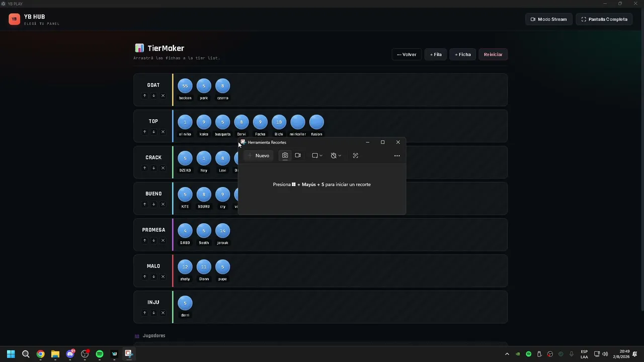This screenshot has height=362, width=644.
Task: Delete the CRACK tier row
Action: 163,168
